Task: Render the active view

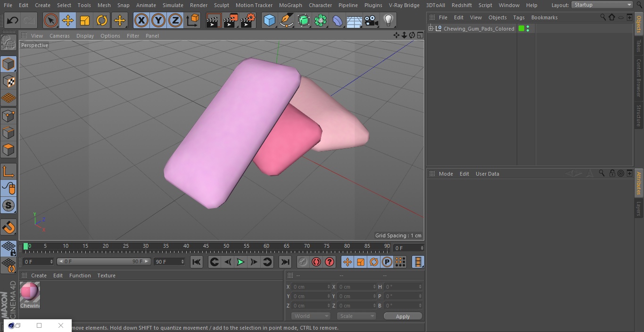Action: [214, 20]
